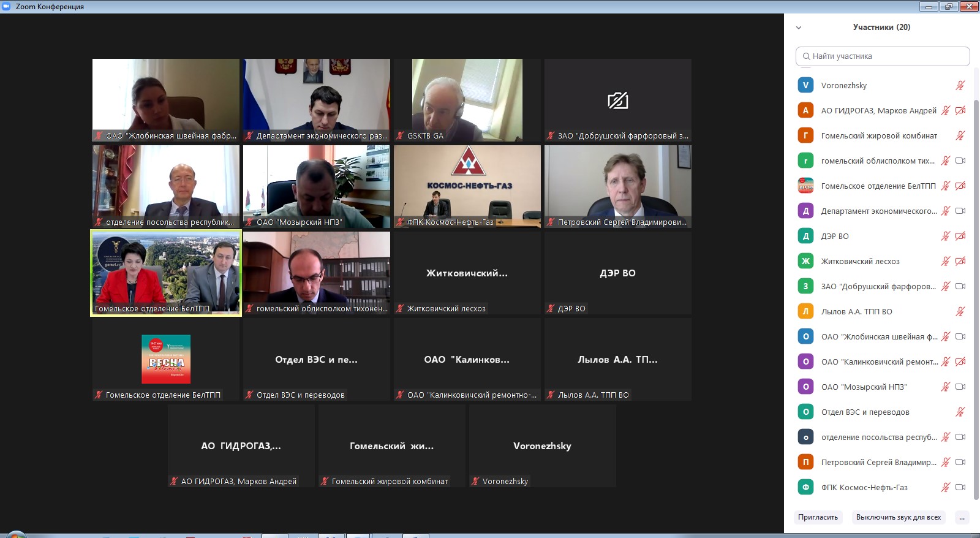The width and height of the screenshot is (980, 538).
Task: Select the Гомельское отделение БелТПП active speaker video tile
Action: pyautogui.click(x=165, y=273)
